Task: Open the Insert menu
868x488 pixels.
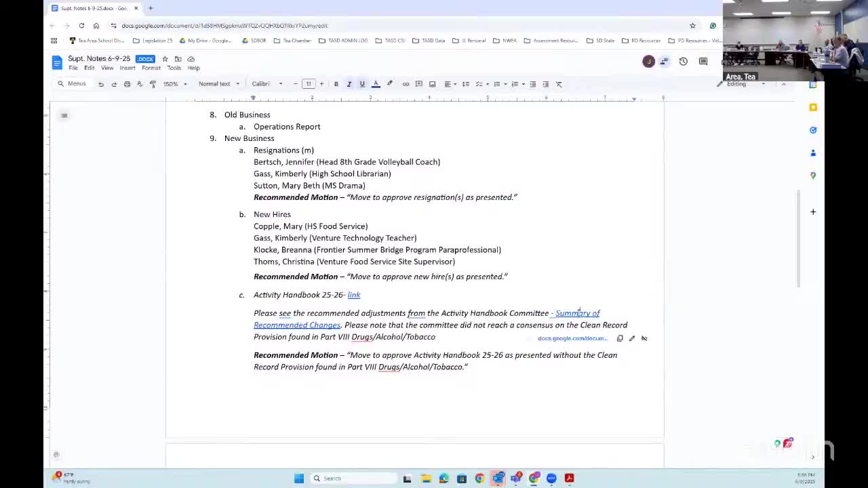Action: tap(127, 68)
